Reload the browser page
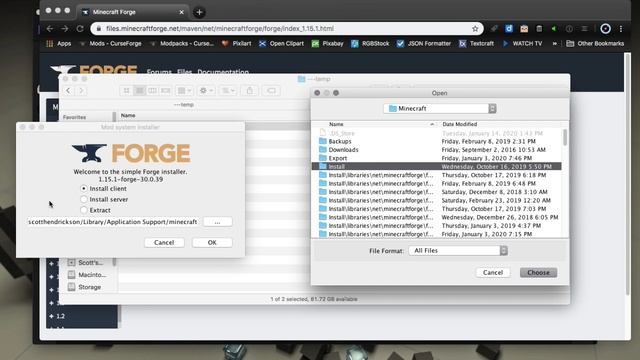 pyautogui.click(x=80, y=29)
